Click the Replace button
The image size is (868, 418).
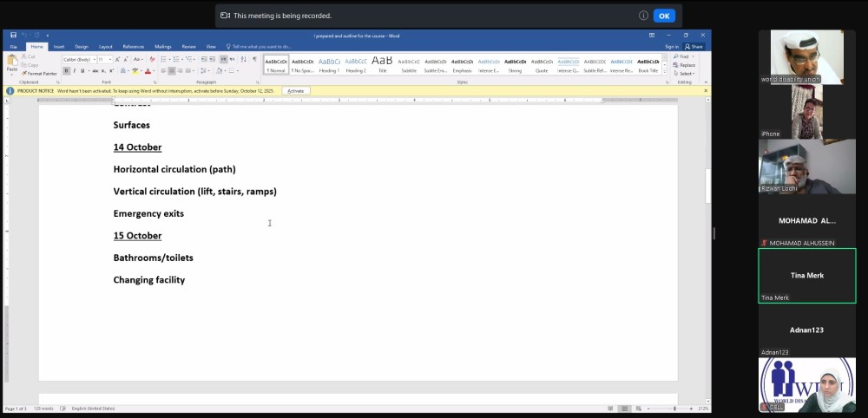pyautogui.click(x=684, y=65)
